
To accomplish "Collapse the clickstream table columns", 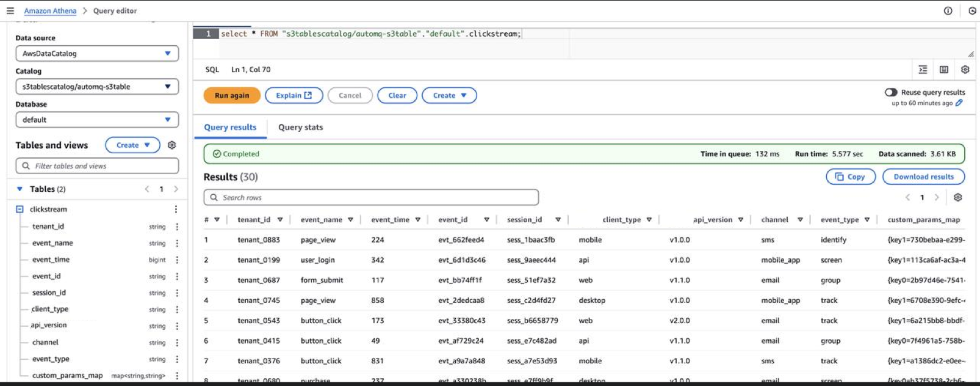I will (20, 209).
